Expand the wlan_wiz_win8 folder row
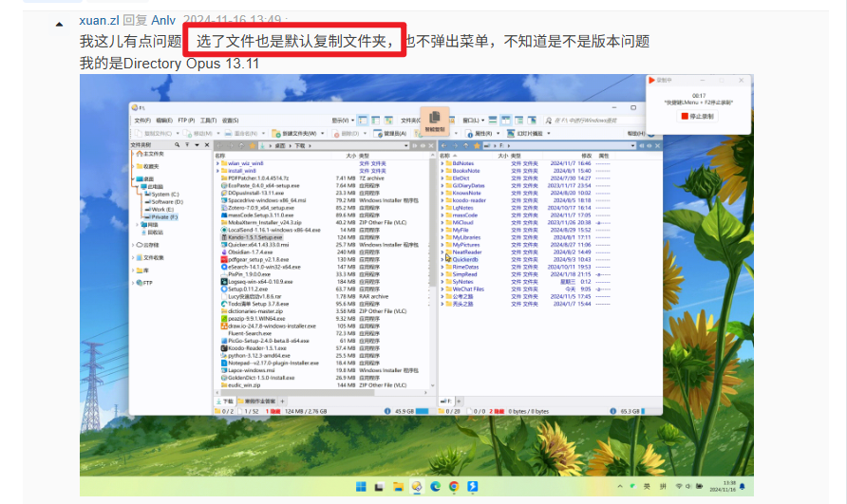Viewport: 847px width, 504px height. 217,163
